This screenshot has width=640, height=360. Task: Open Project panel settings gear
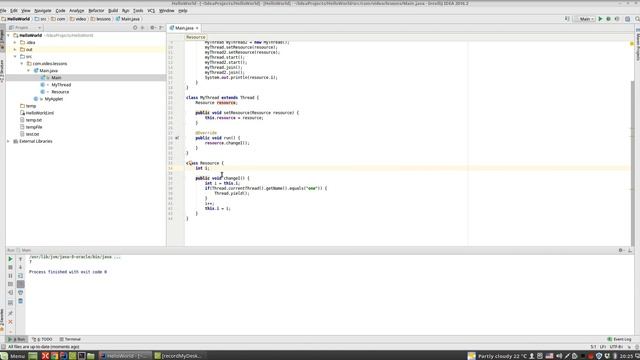(x=153, y=28)
